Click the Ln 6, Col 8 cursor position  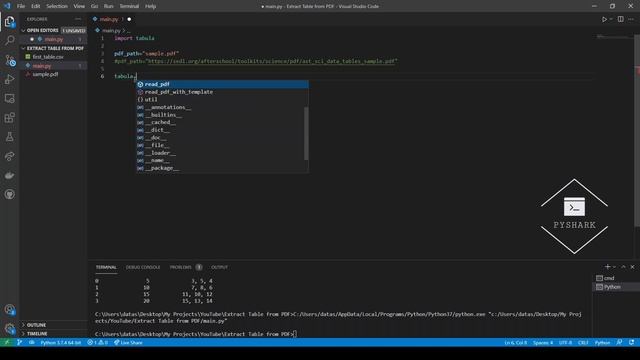tap(516, 342)
